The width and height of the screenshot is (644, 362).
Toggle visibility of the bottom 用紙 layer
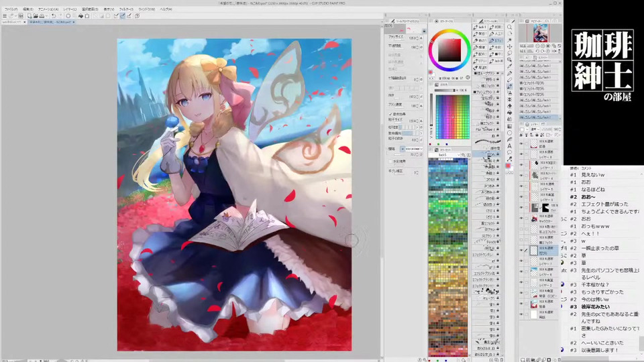521,315
